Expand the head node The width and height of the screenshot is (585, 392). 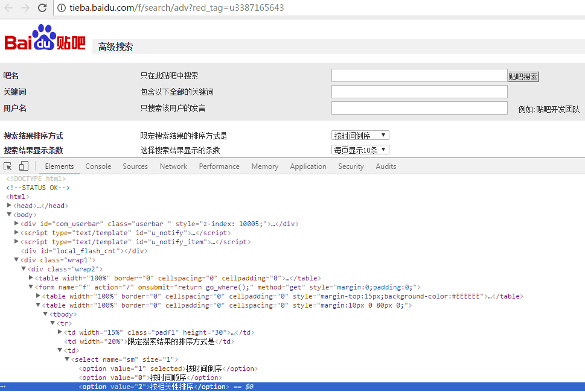[x=9, y=205]
